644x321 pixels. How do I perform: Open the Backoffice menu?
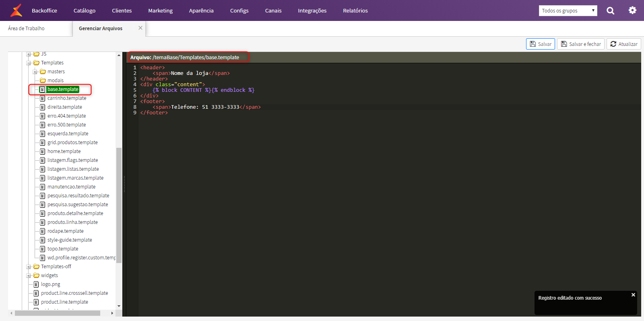[44, 10]
